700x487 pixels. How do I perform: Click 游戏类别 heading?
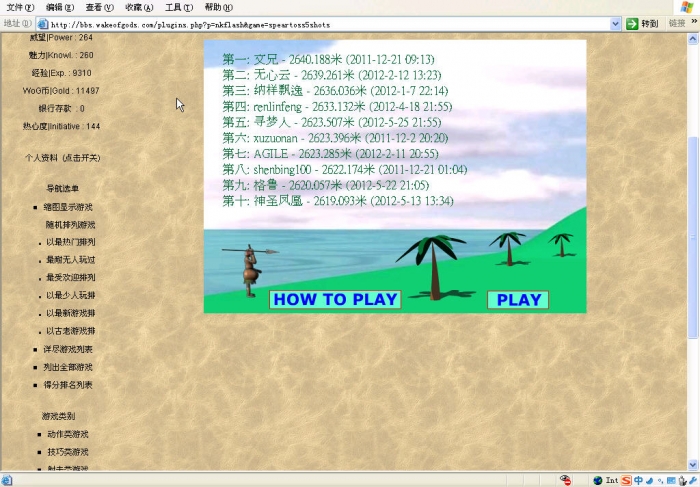[x=58, y=416]
